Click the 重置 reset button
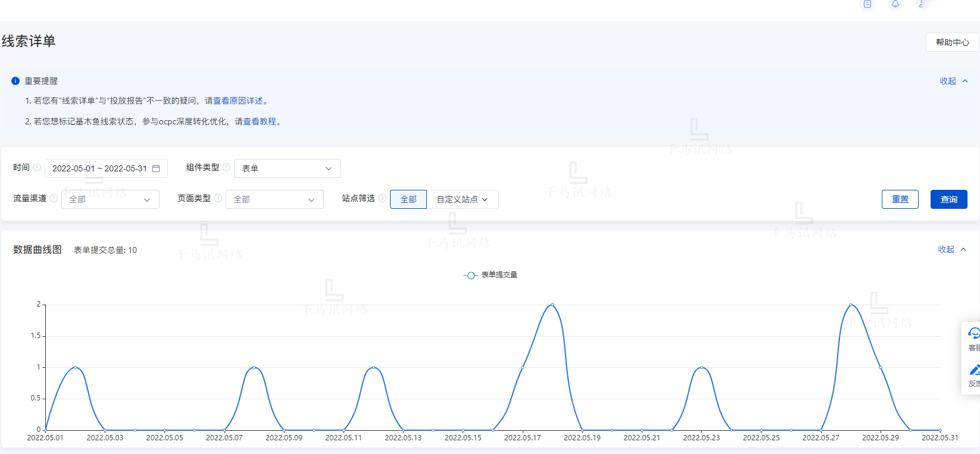This screenshot has height=454, width=980. pos(900,199)
